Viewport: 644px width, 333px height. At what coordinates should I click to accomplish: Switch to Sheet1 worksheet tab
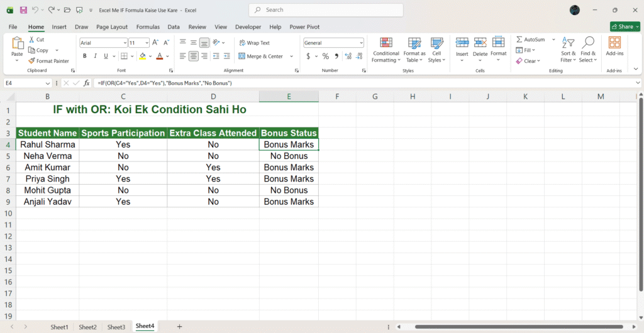[59, 327]
